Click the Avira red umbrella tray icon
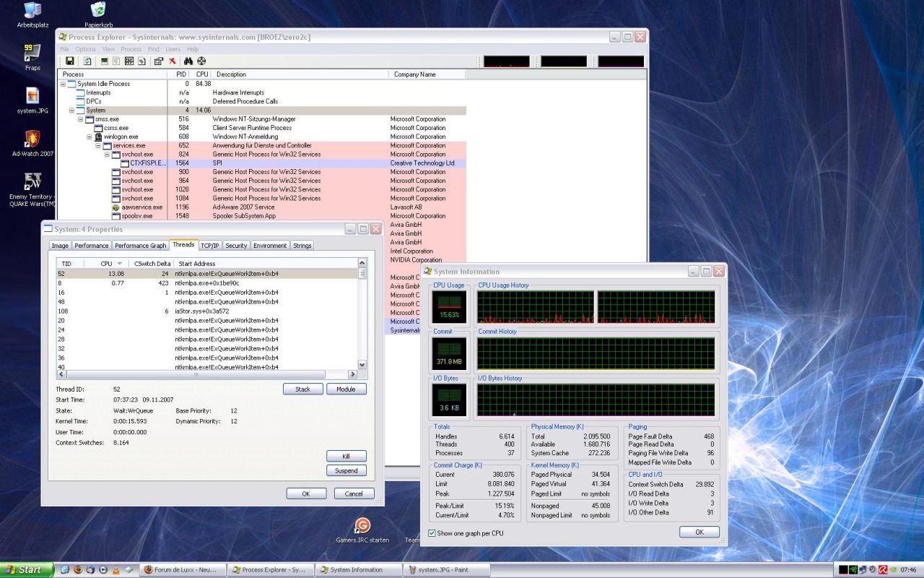The height and width of the screenshot is (578, 924). (x=883, y=569)
